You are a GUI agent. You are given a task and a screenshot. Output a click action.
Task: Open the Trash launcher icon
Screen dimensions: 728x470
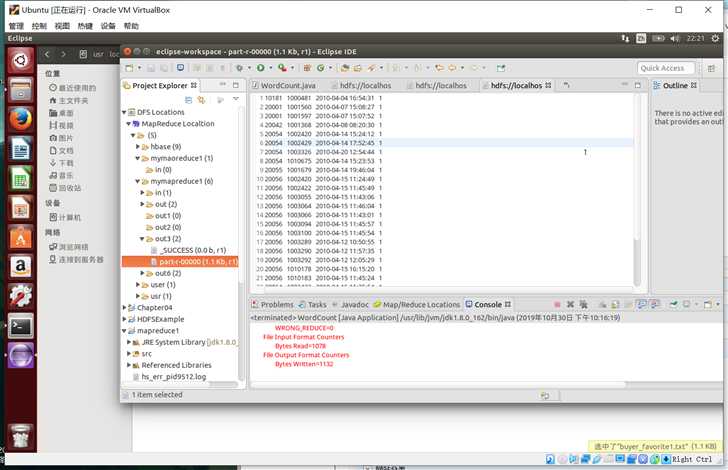pos(20,437)
